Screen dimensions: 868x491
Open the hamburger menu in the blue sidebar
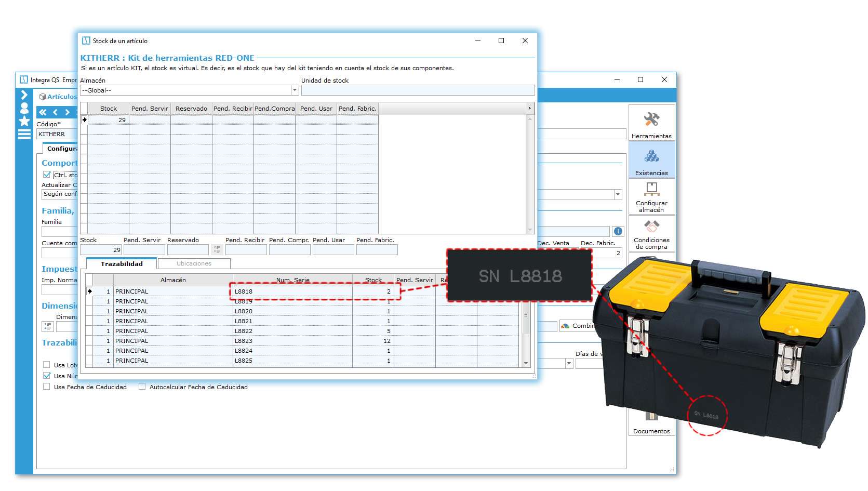tap(23, 132)
